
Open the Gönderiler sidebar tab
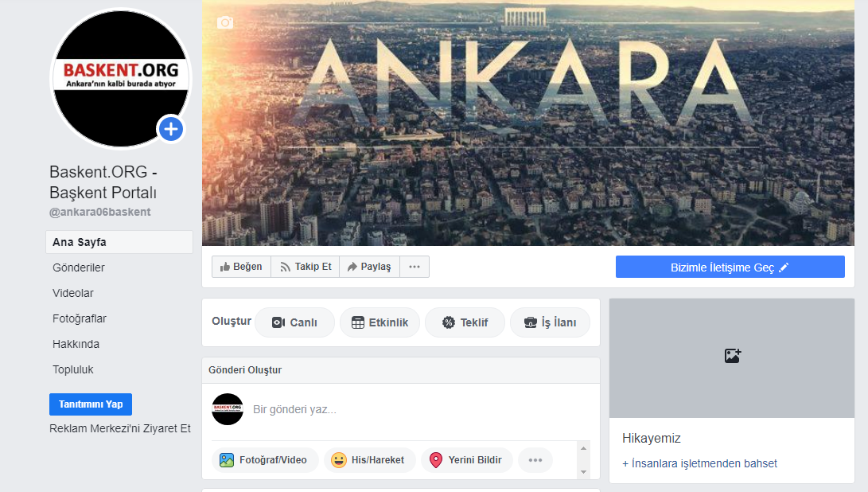pos(79,267)
